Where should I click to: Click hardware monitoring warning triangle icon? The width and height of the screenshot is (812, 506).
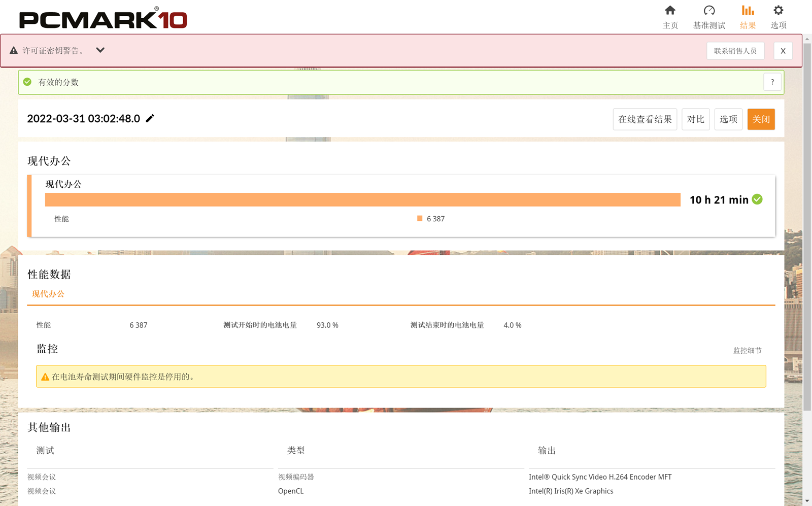(x=45, y=377)
